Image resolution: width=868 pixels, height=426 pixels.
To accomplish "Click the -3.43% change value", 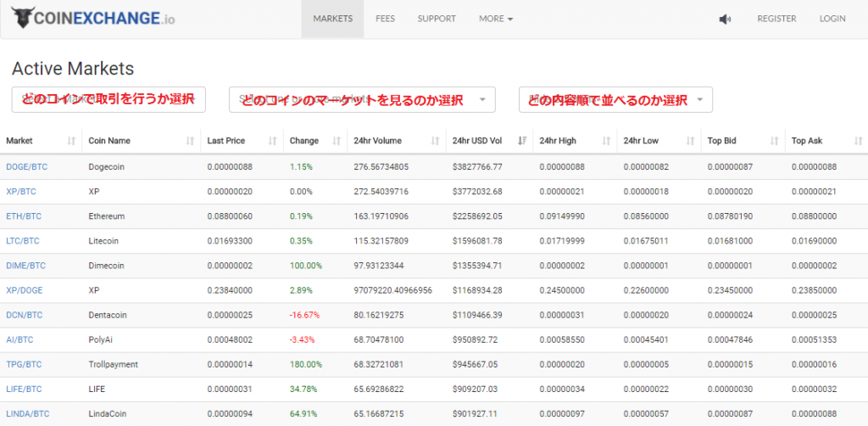I will click(302, 339).
